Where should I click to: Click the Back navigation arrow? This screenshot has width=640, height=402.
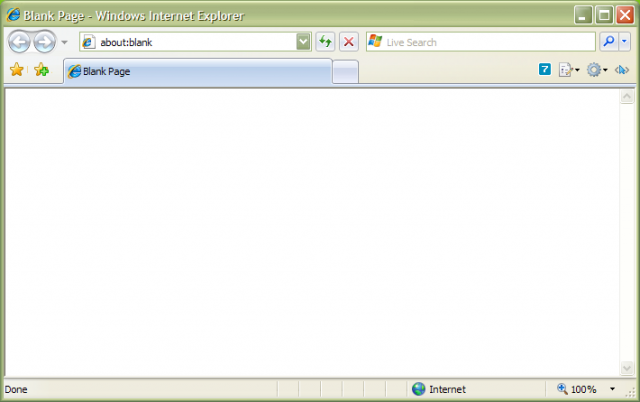(x=20, y=42)
